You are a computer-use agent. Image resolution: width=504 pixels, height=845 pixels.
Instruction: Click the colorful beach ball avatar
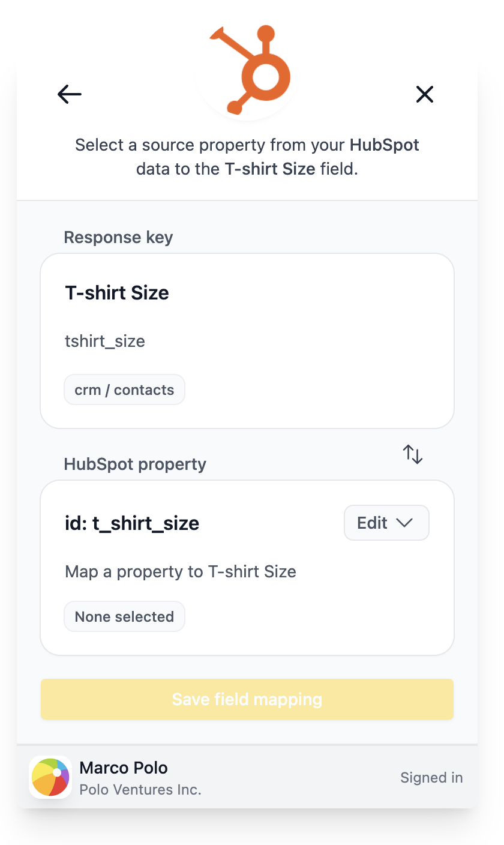(x=50, y=777)
